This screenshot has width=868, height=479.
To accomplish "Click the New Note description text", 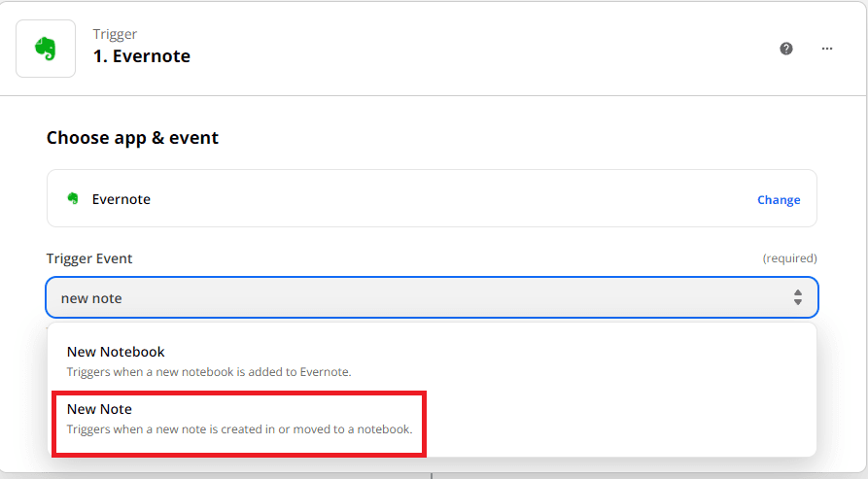I will (239, 428).
